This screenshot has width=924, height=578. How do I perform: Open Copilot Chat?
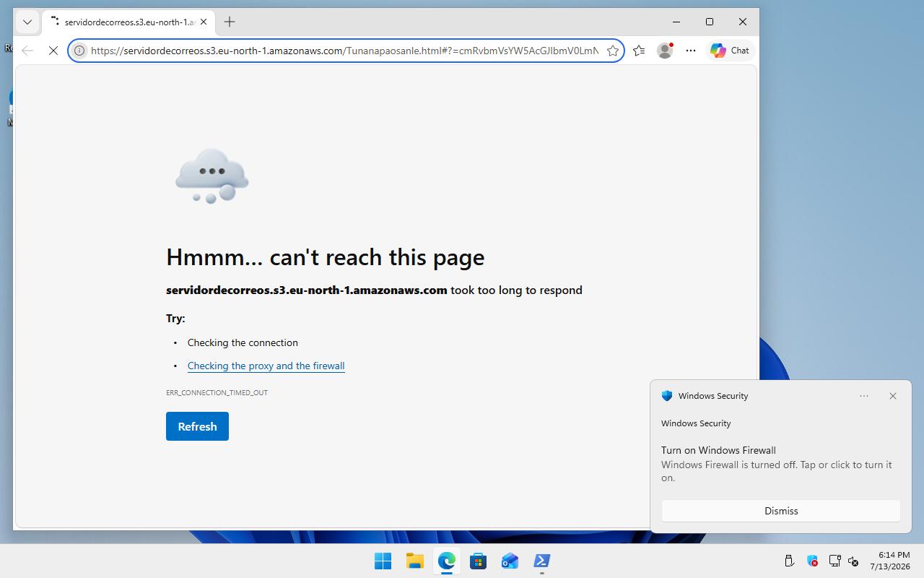point(730,51)
